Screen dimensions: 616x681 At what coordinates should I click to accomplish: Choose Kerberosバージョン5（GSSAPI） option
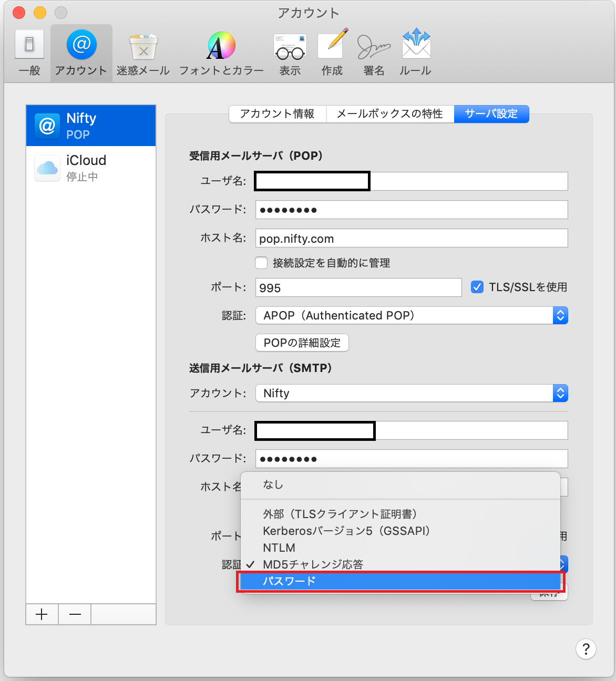coord(401,531)
